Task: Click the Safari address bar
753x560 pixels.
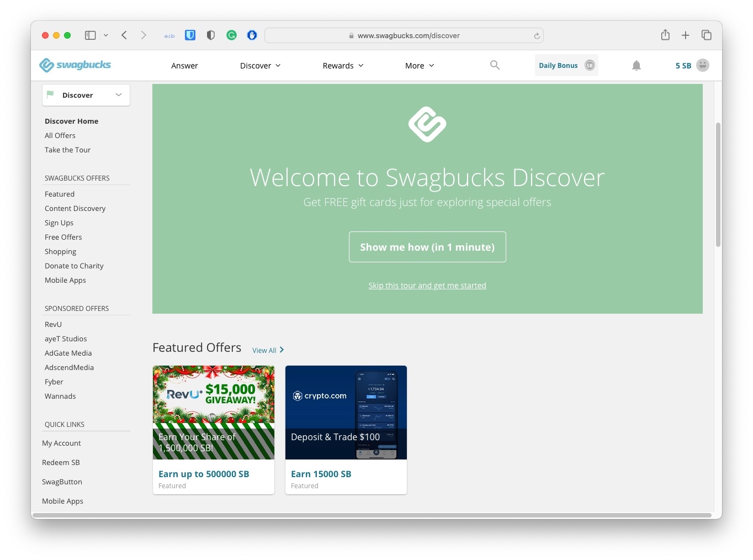Action: [404, 35]
